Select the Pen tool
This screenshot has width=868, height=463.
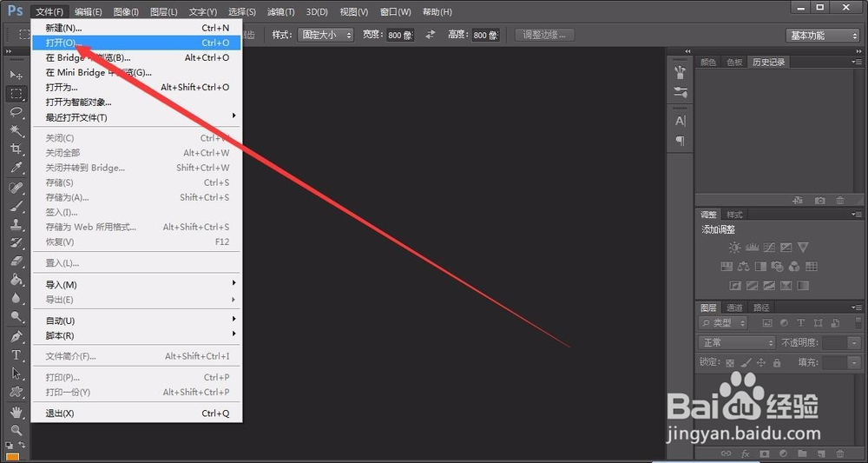(x=16, y=337)
